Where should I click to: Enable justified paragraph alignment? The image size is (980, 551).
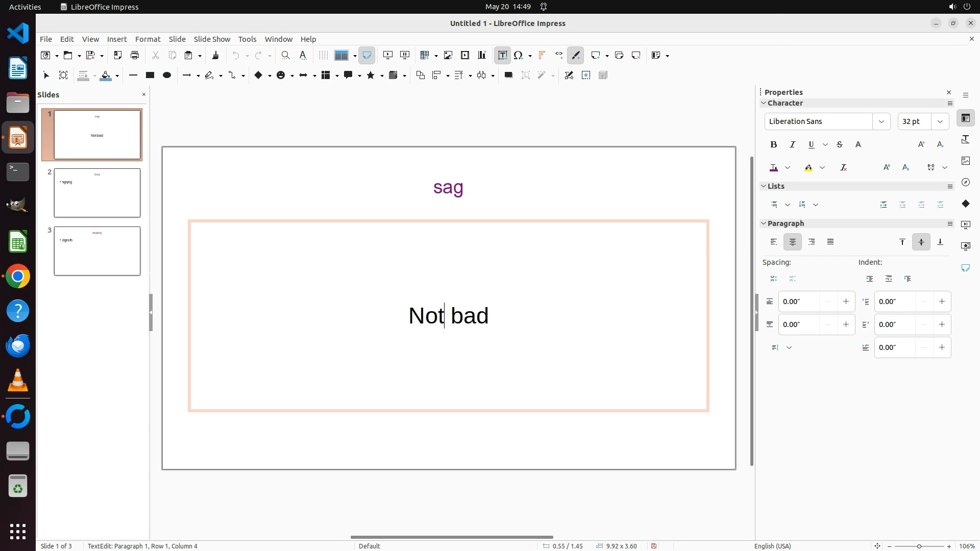(830, 242)
